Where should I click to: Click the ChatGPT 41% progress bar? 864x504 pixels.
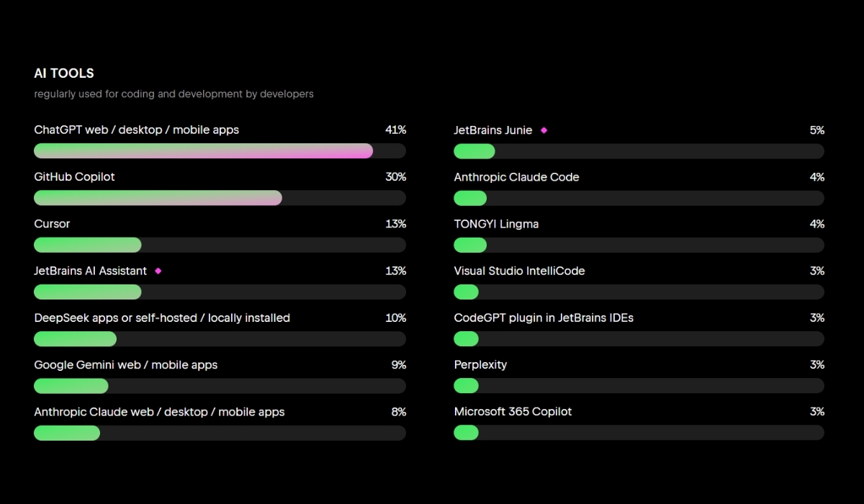(x=220, y=151)
